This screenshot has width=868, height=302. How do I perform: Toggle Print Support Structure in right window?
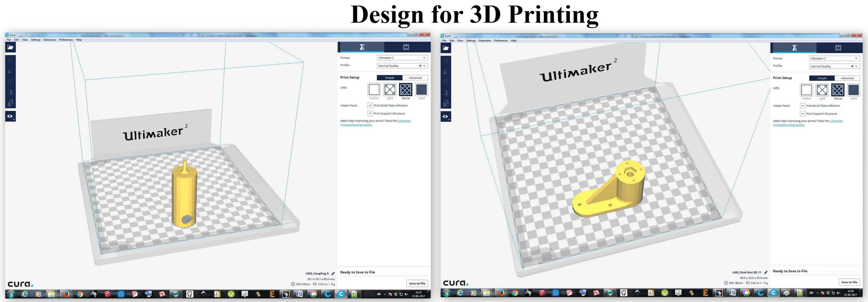[803, 114]
